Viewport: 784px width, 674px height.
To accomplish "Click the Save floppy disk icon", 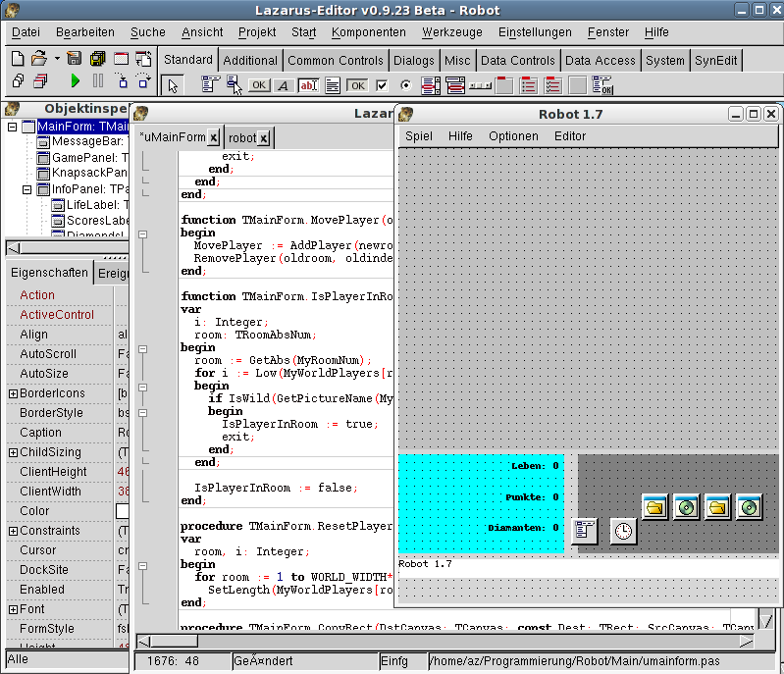I will pos(74,59).
